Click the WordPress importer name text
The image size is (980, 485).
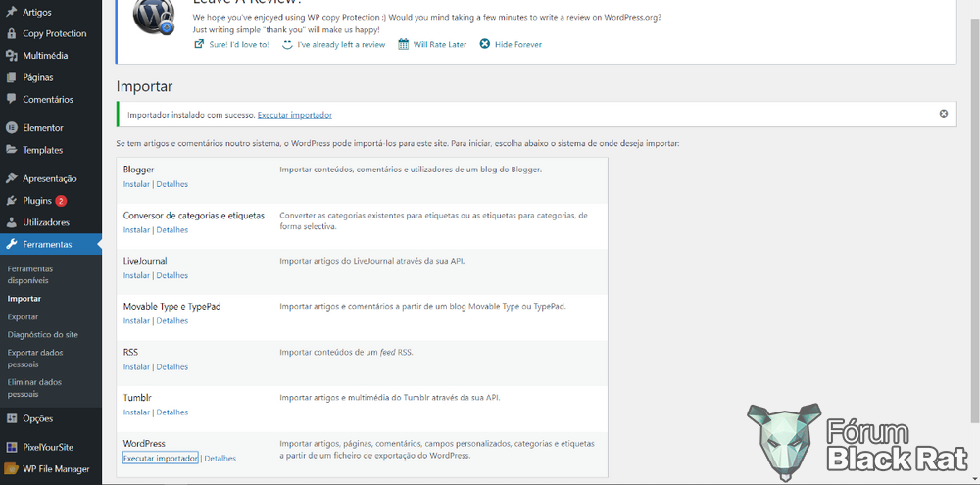[x=144, y=443]
